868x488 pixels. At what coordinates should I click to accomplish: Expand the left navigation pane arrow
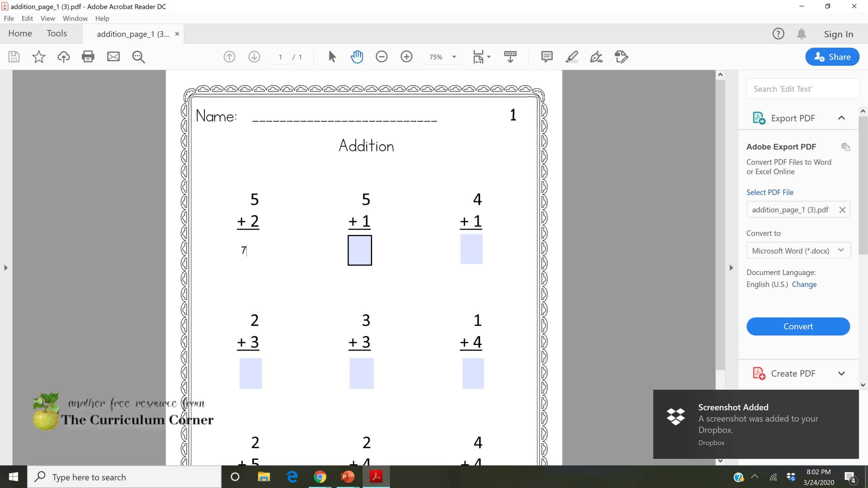(x=6, y=268)
